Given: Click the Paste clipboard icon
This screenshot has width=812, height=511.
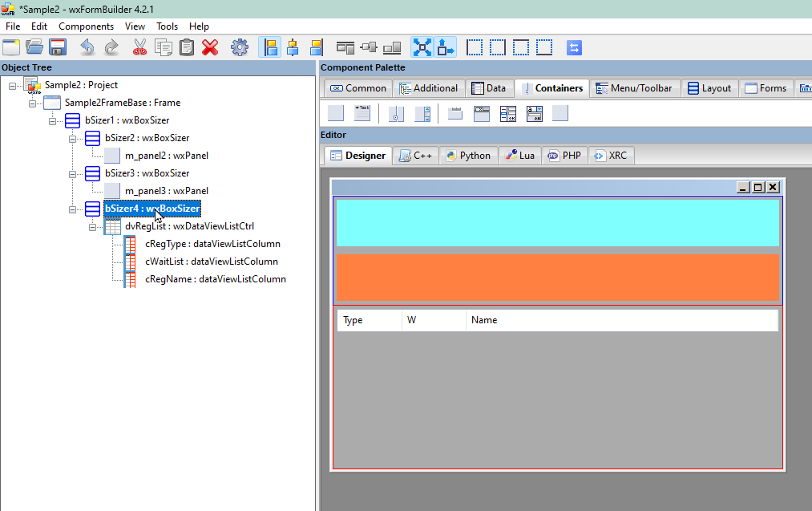Looking at the screenshot, I should pos(186,47).
